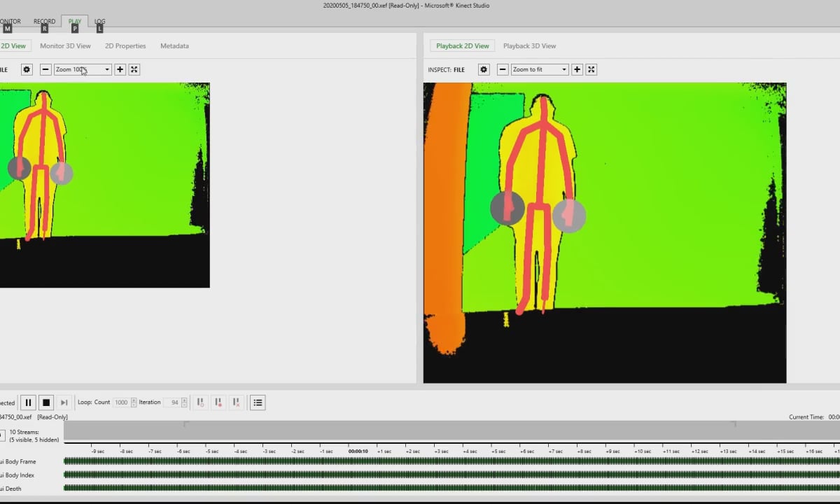Image resolution: width=840 pixels, height=504 pixels.
Task: Open the Monitor 3D View tab
Action: (x=65, y=46)
